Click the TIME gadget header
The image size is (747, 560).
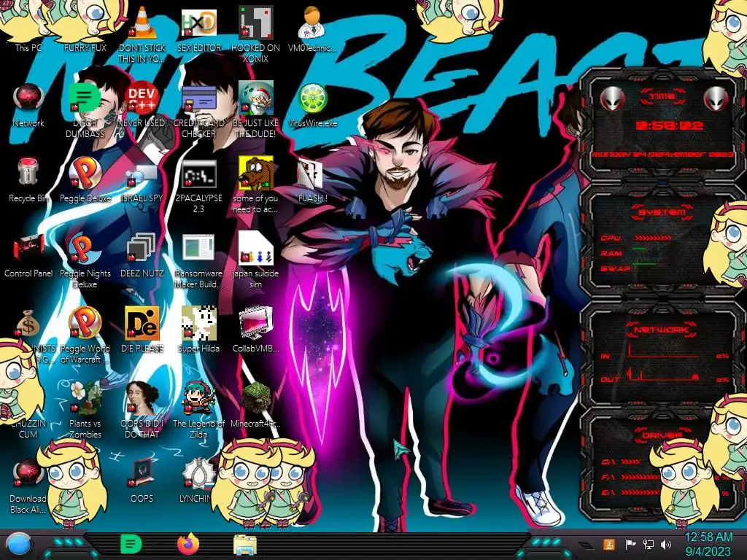[662, 97]
